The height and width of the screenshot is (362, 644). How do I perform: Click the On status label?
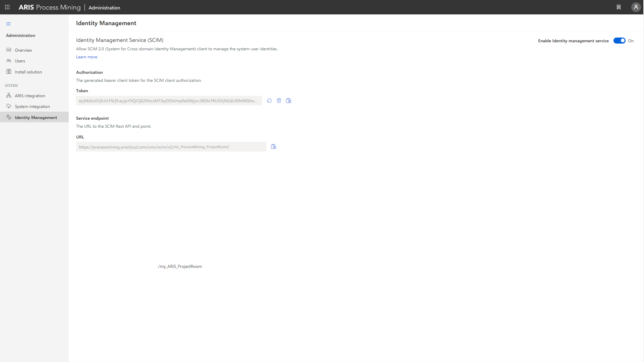pyautogui.click(x=631, y=41)
